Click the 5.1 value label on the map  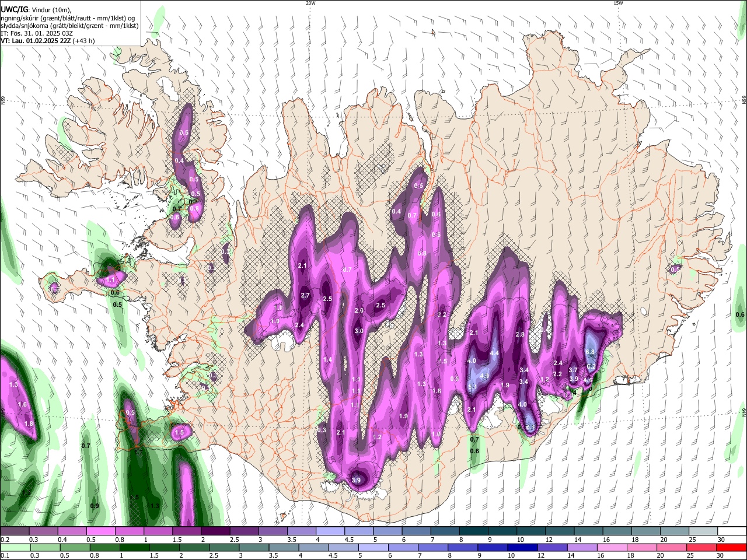coord(473,387)
